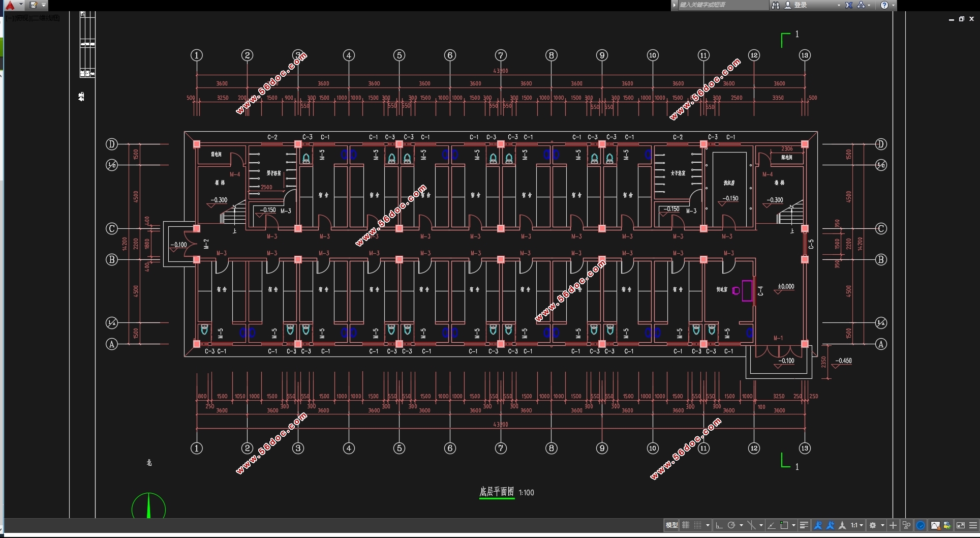Toggle auto-add annotation scales icon
Image resolution: width=980 pixels, height=538 pixels.
[x=830, y=525]
